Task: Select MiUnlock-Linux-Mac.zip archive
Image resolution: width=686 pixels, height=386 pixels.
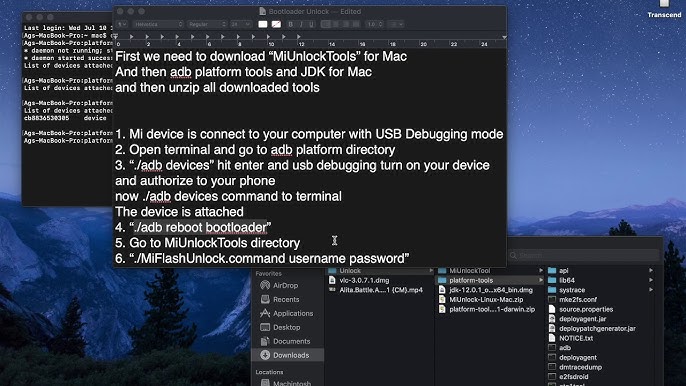Action: (x=486, y=300)
